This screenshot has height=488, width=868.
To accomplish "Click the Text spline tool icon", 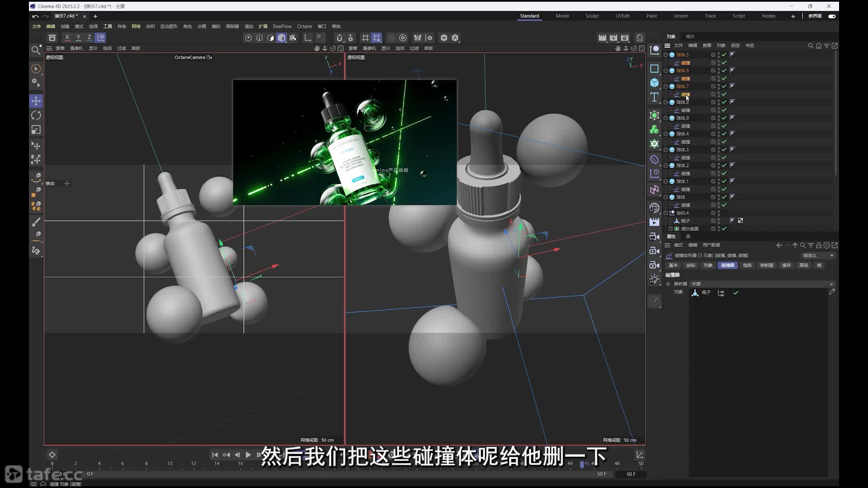I will [x=654, y=98].
